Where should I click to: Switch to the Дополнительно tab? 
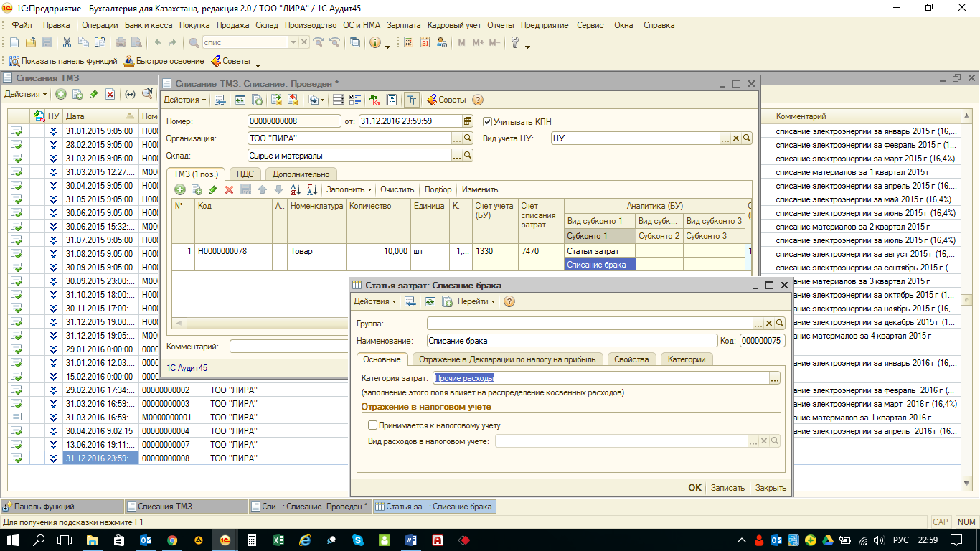301,174
